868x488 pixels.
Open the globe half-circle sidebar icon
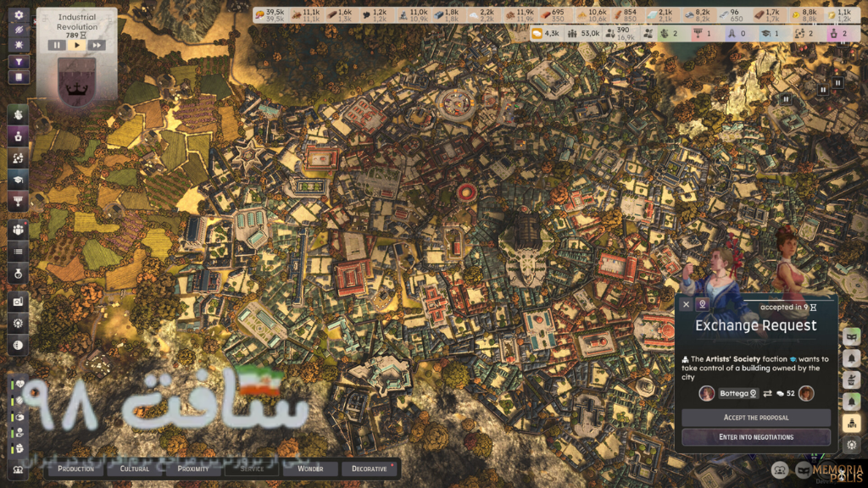[x=19, y=346]
